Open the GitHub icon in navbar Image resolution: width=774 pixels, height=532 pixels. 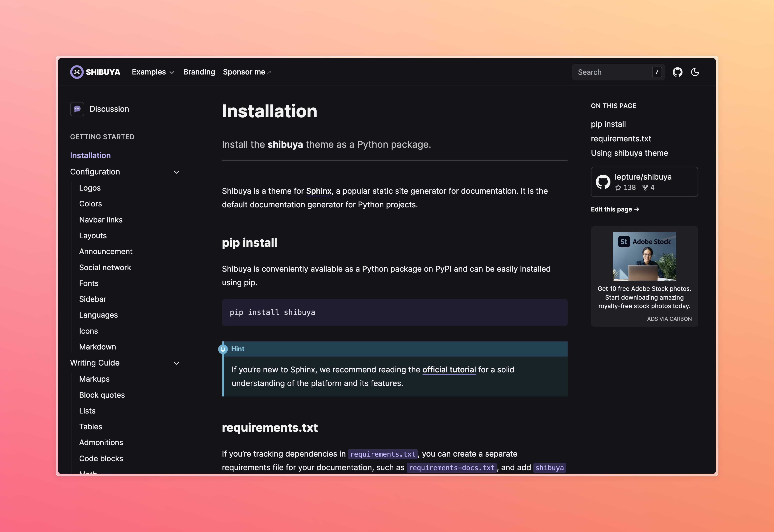point(677,72)
